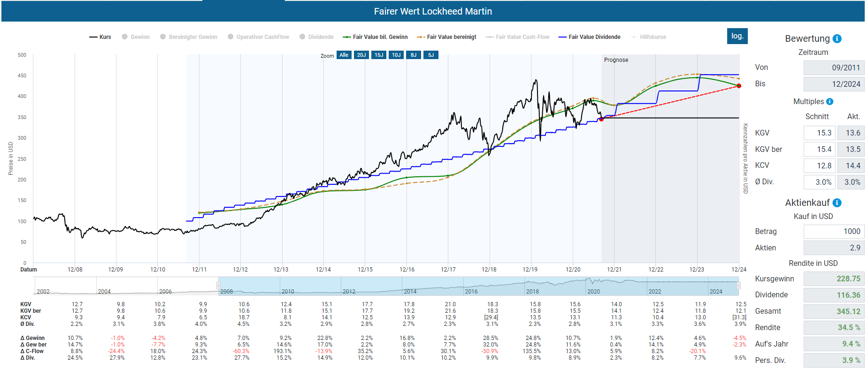Enable Bereinigter Gewinn legend entry

(x=189, y=37)
